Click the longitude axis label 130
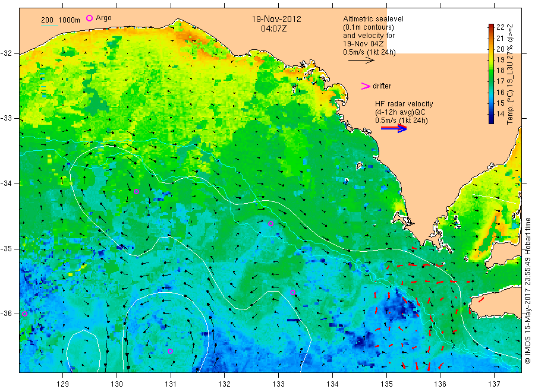 pos(117,384)
